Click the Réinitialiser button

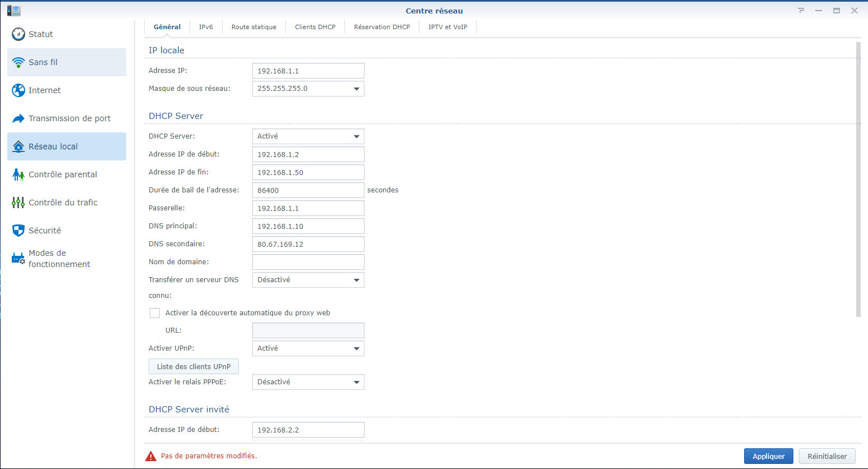pyautogui.click(x=827, y=456)
